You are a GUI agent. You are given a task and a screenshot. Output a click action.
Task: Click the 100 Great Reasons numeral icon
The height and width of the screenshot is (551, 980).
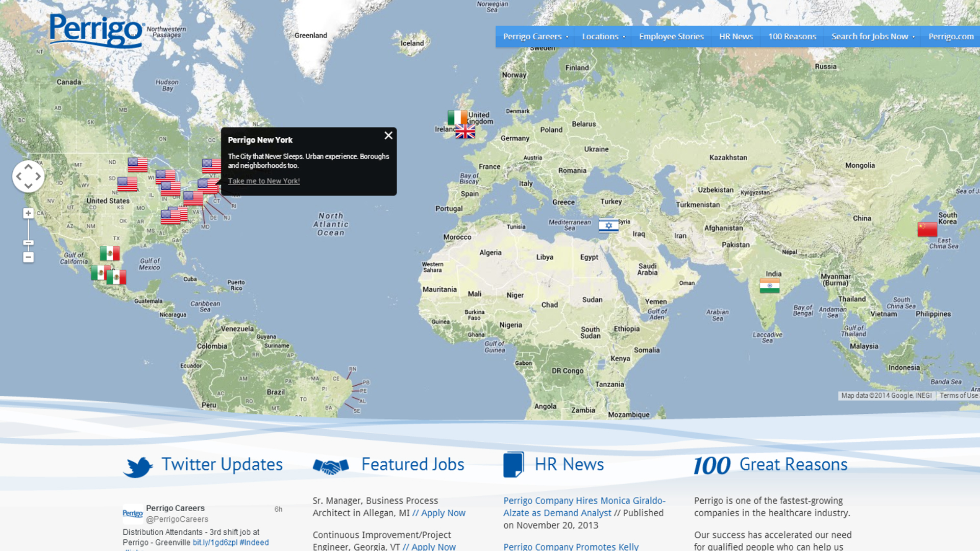tap(712, 466)
